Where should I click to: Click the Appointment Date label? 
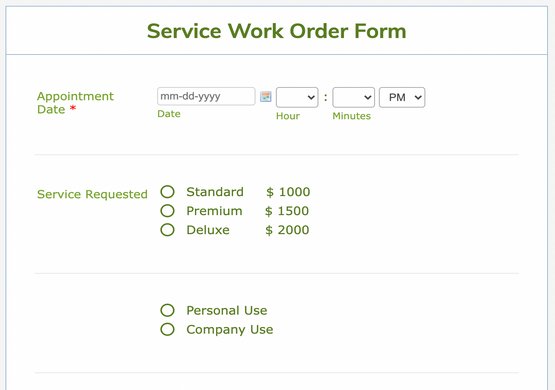[75, 103]
